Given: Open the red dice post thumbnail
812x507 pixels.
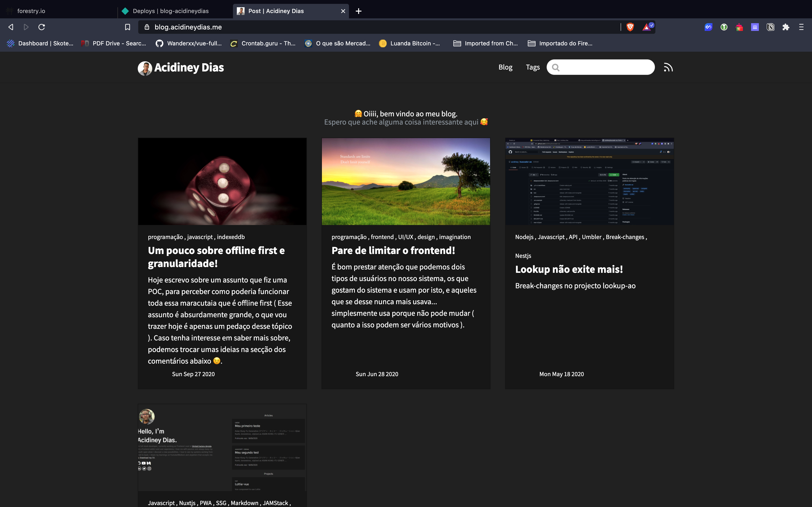Looking at the screenshot, I should pyautogui.click(x=222, y=181).
